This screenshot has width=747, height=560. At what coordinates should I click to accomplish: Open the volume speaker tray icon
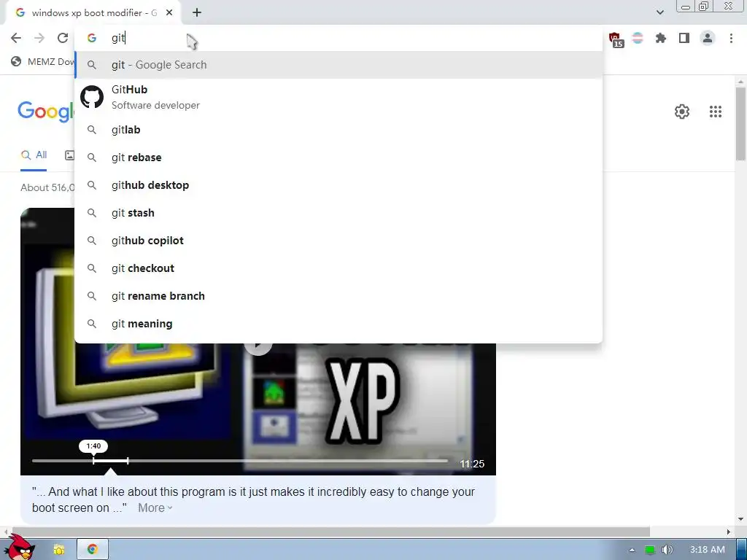667,550
